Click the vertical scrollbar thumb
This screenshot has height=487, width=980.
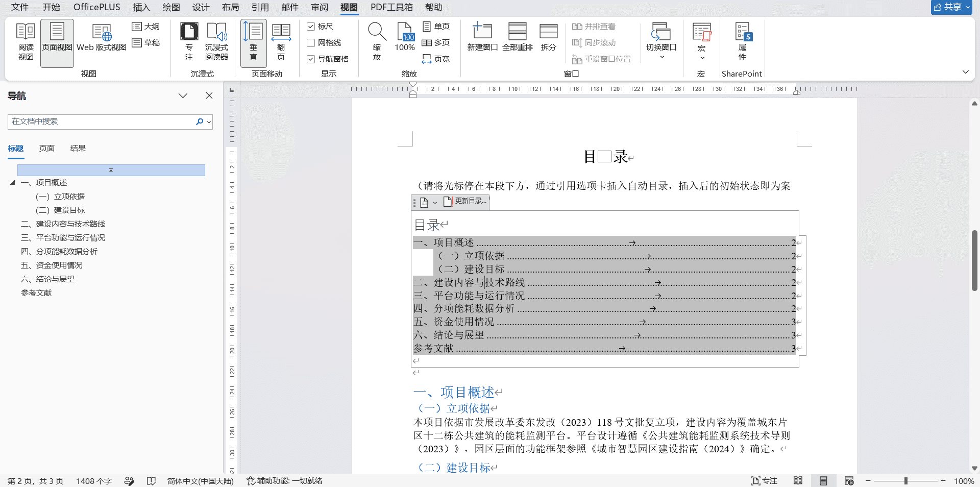coord(974,260)
